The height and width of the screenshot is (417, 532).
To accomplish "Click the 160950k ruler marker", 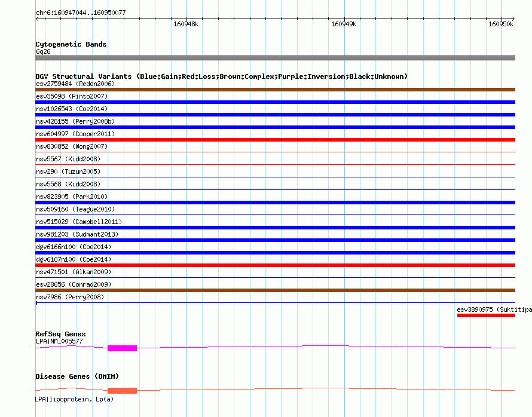I will coord(501,24).
